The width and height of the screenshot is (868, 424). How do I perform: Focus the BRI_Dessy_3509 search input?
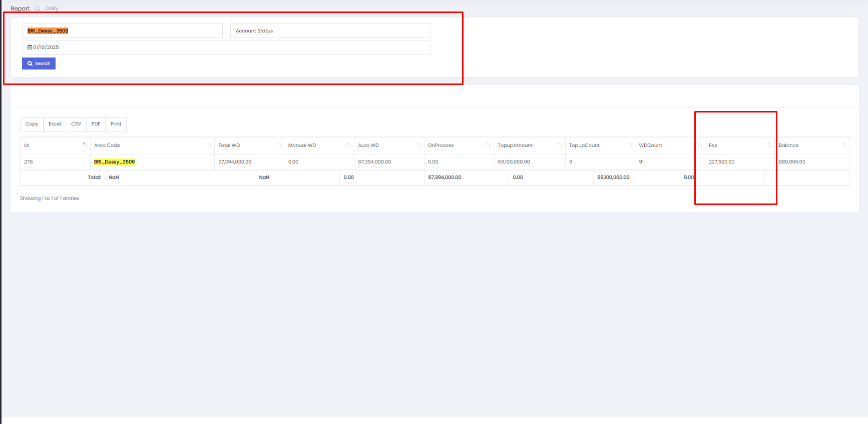click(x=122, y=30)
